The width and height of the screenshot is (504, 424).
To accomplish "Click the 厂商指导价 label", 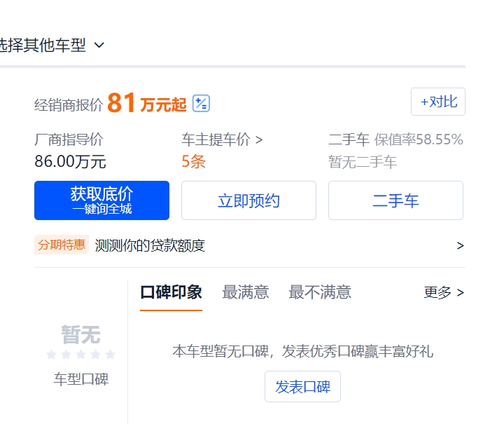I will click(69, 139).
